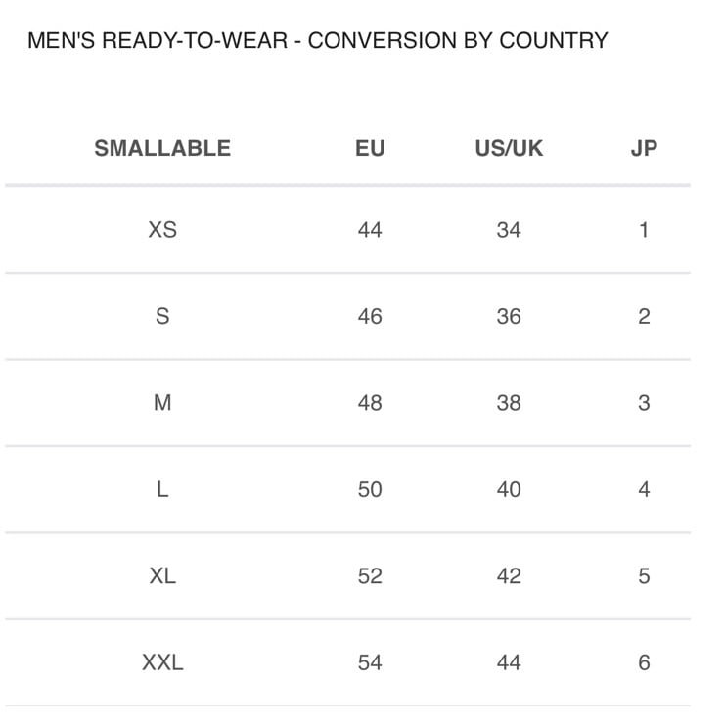Select the M size label
723x728 pixels.
(162, 403)
